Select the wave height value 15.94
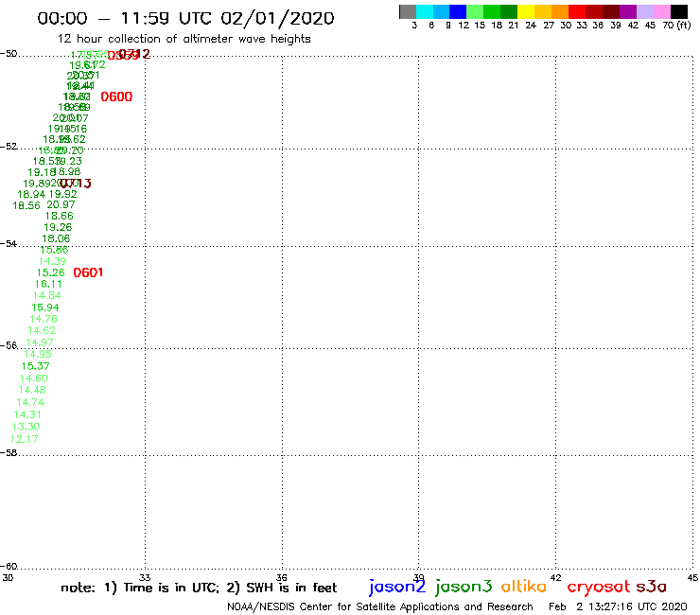The width and height of the screenshot is (700, 615). tap(45, 307)
